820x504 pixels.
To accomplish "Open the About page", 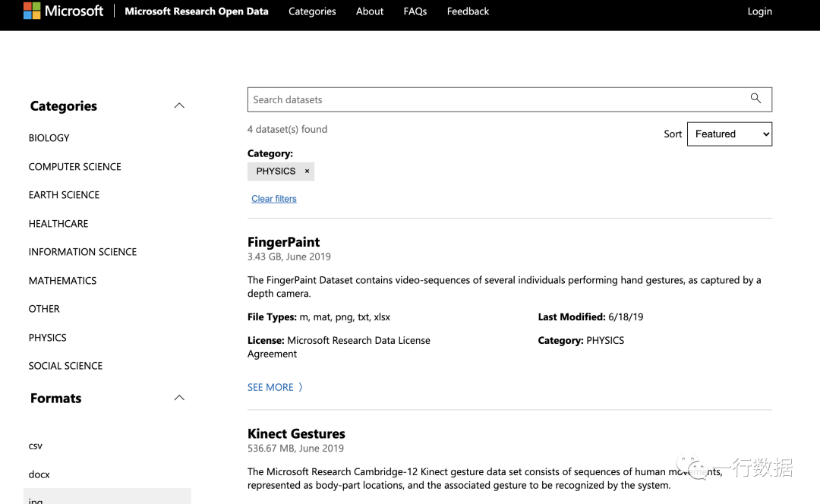I will (370, 11).
